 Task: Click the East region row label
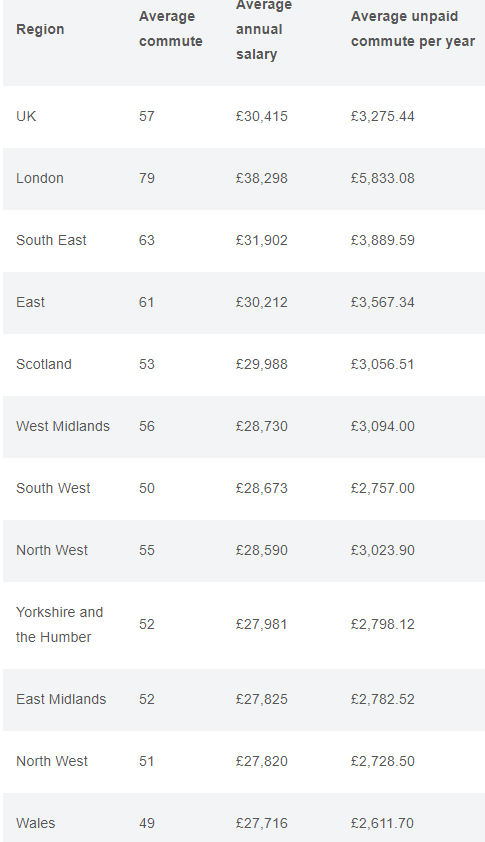(x=30, y=302)
